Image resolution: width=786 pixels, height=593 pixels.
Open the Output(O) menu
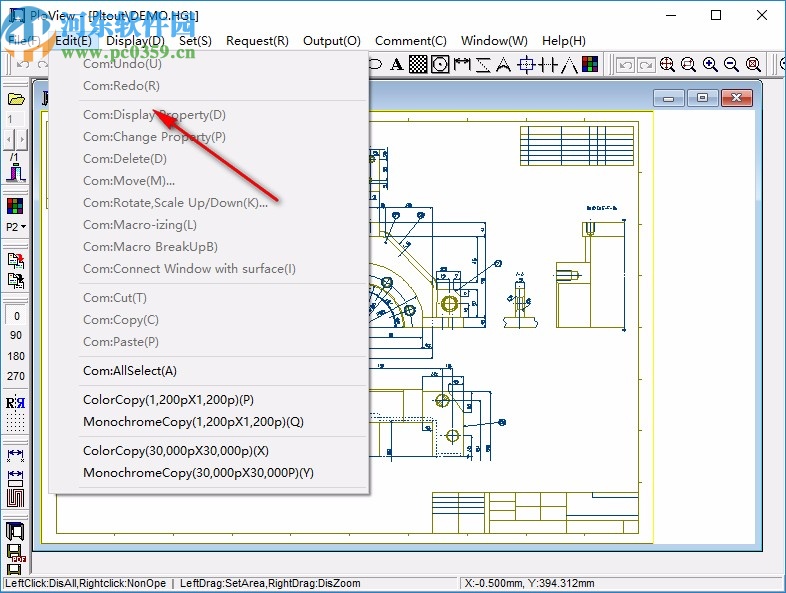click(x=332, y=41)
